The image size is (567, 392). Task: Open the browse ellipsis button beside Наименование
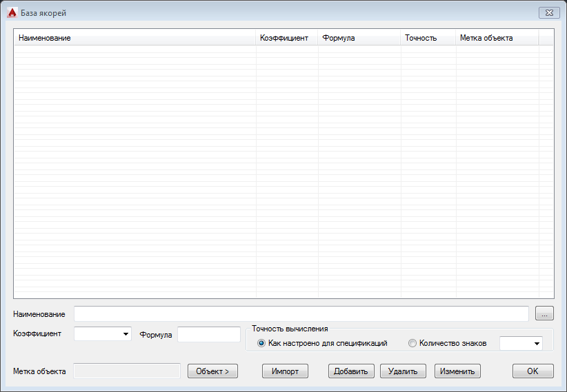[x=544, y=313]
